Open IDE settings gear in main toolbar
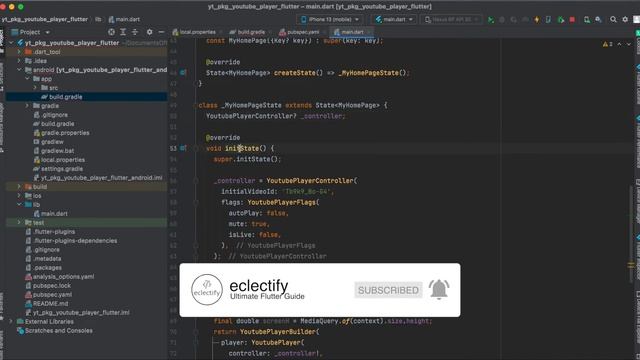Image resolution: width=640 pixels, height=360 pixels. [625, 19]
